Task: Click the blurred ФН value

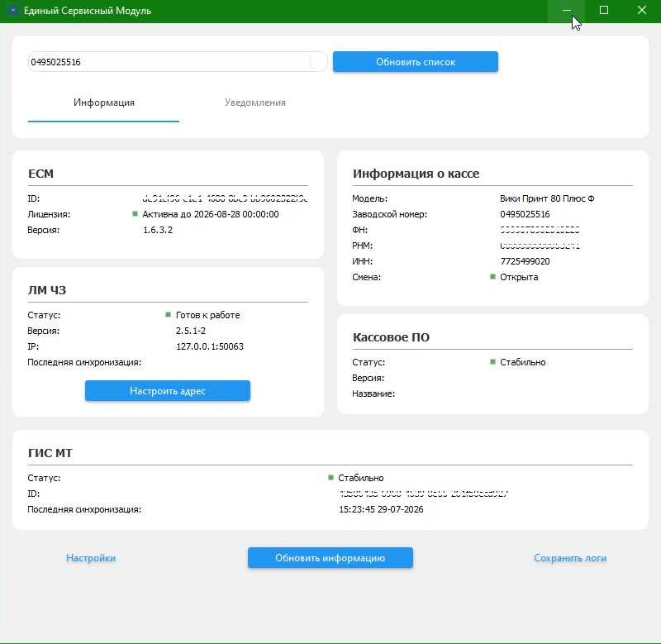Action: [540, 230]
